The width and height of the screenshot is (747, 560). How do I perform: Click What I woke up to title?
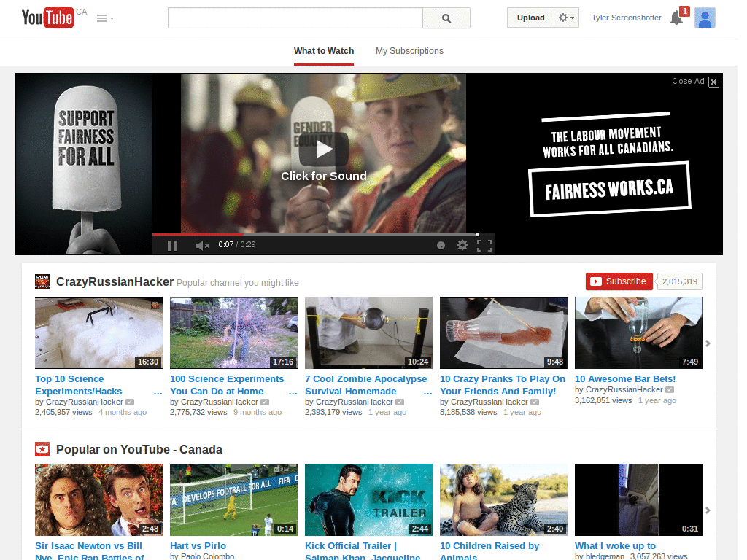click(x=616, y=546)
